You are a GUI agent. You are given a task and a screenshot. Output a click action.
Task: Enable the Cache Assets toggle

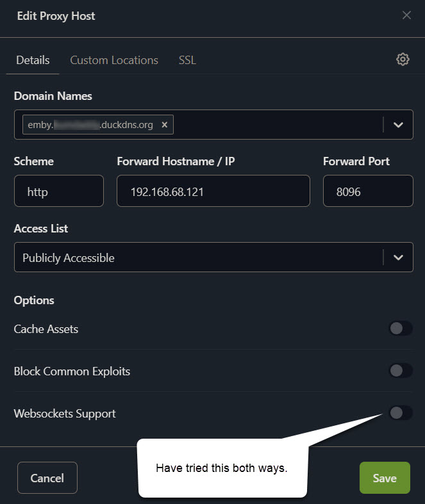click(400, 329)
